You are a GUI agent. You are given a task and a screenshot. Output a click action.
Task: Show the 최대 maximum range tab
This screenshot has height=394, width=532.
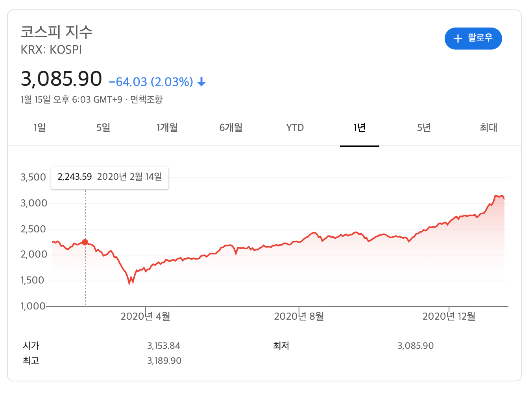coord(488,127)
